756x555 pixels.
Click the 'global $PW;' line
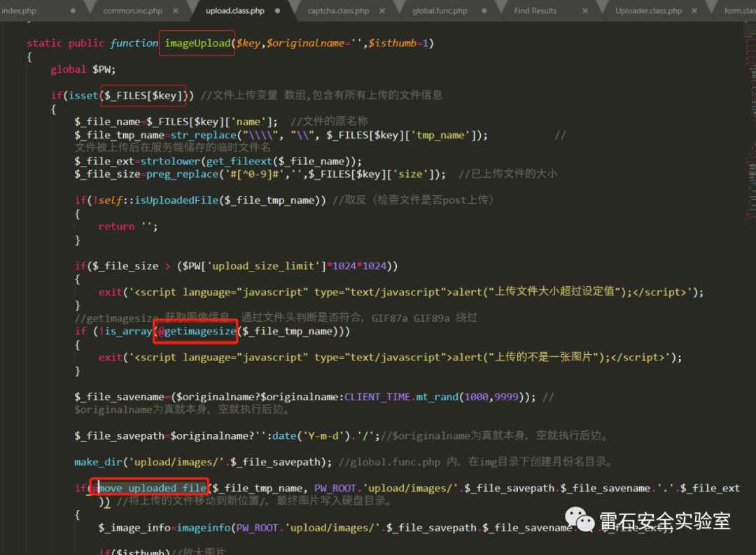83,69
